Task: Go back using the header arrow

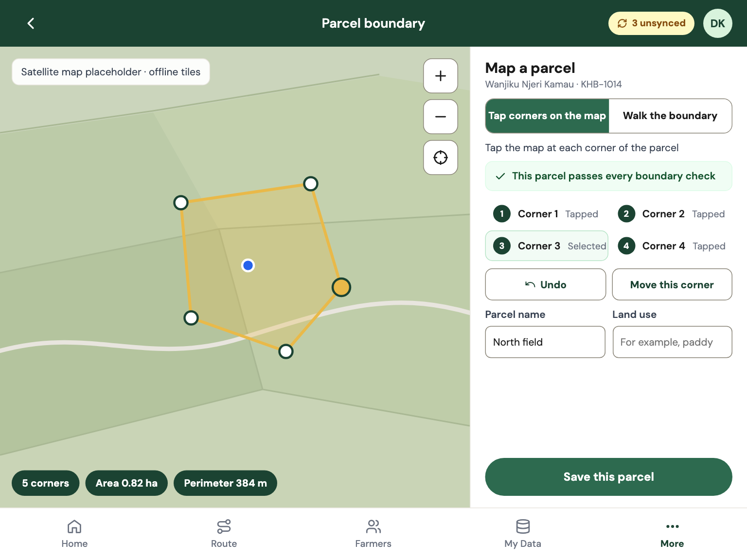Action: pyautogui.click(x=31, y=23)
